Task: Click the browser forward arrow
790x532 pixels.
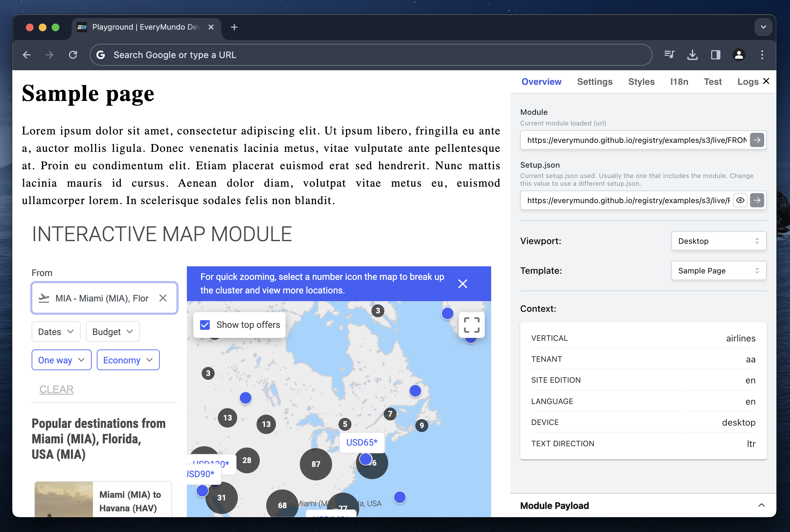Action: click(50, 54)
